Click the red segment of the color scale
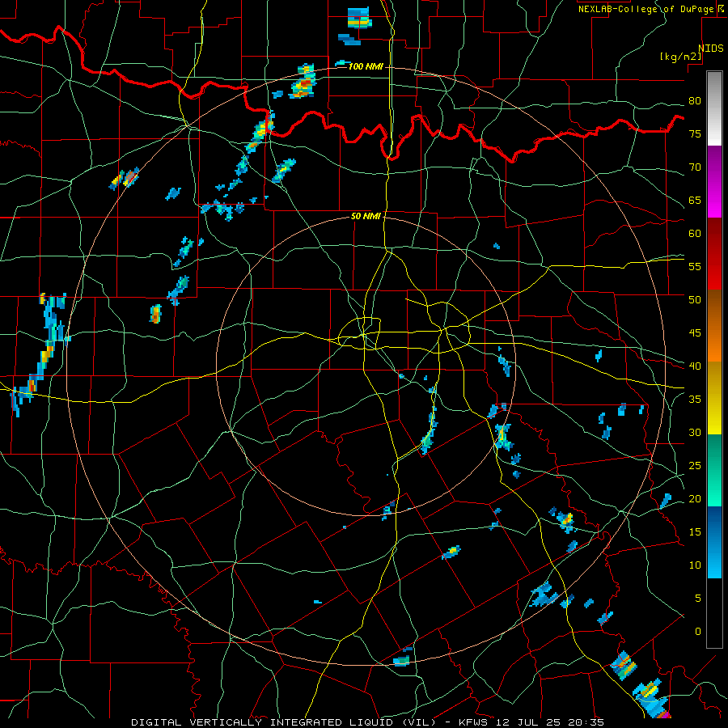 click(x=714, y=255)
